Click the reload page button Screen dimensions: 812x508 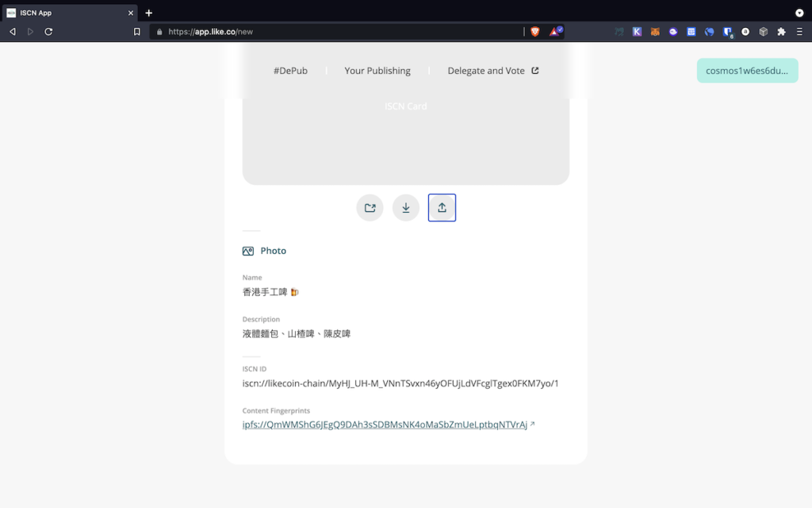[x=50, y=32]
